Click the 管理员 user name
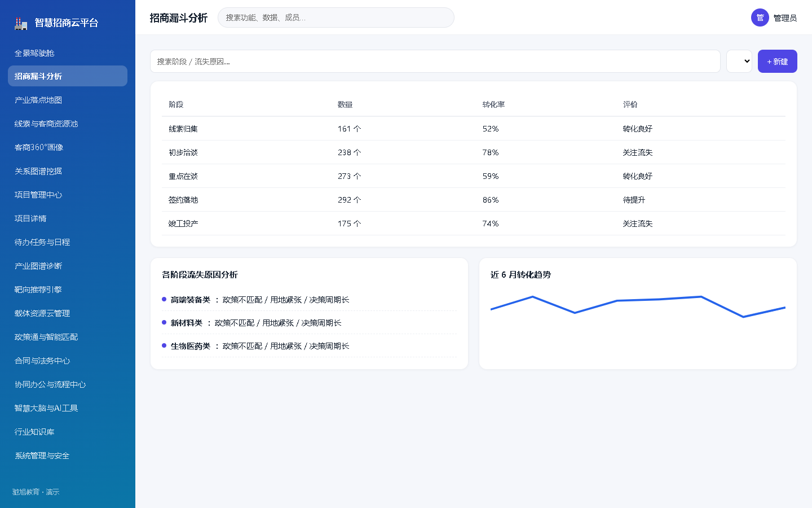The height and width of the screenshot is (508, 812). 785,18
